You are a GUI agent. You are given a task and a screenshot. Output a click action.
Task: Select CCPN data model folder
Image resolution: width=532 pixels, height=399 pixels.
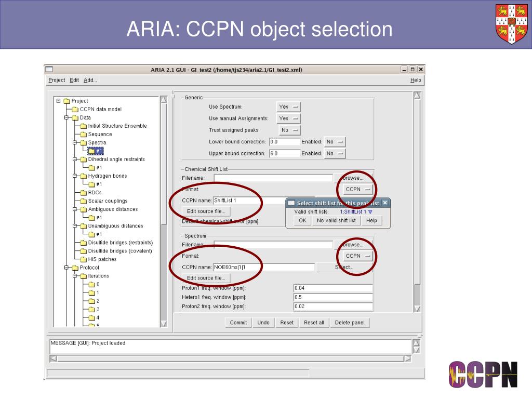coord(97,109)
